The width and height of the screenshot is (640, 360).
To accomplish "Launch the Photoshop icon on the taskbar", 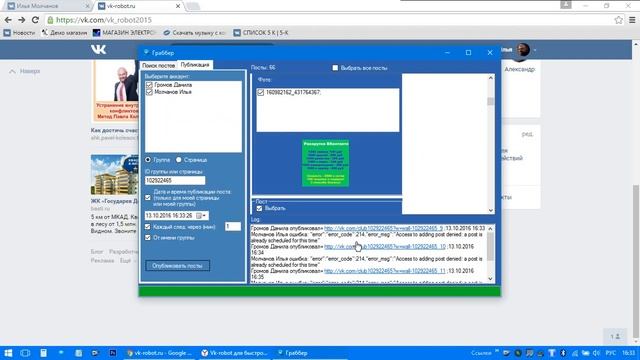I will pos(113,353).
